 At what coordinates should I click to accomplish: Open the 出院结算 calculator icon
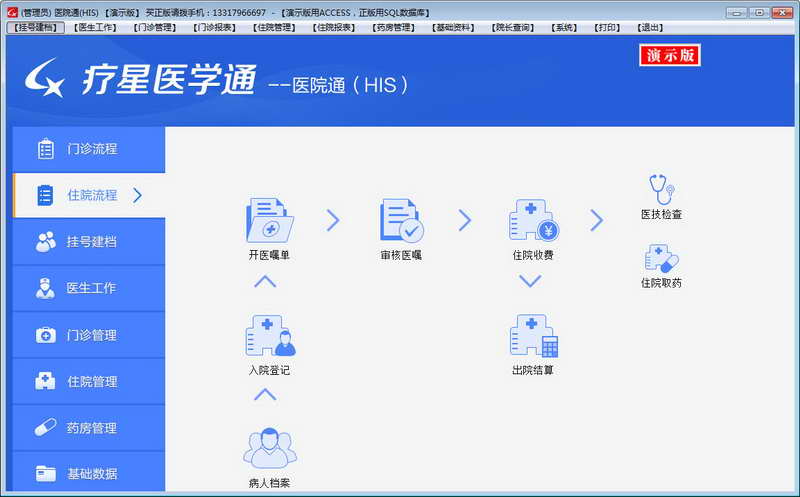[534, 335]
